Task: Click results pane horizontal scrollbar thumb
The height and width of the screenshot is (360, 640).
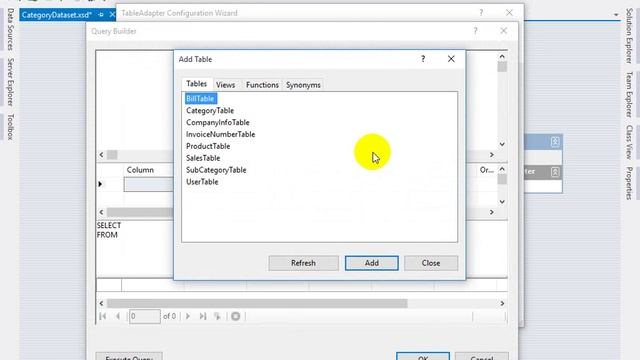Action: coord(257,304)
